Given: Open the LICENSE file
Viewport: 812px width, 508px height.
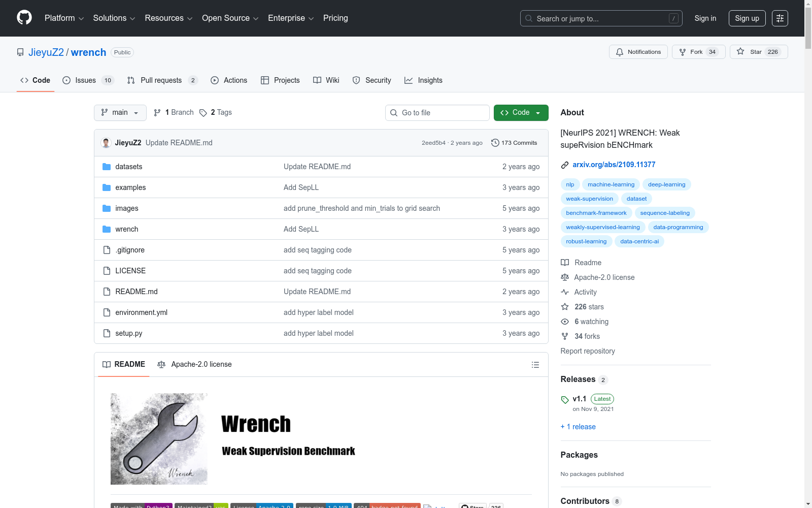Looking at the screenshot, I should pyautogui.click(x=130, y=271).
